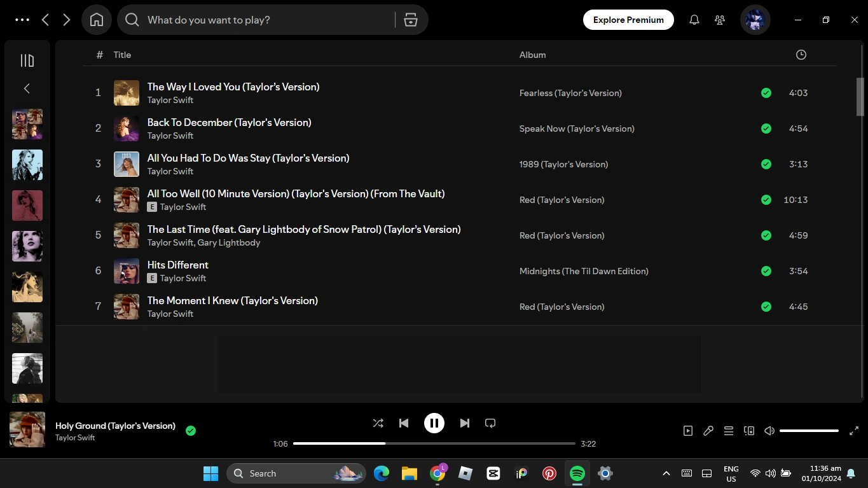Mute the volume with the speaker icon
The width and height of the screenshot is (868, 488).
click(769, 431)
